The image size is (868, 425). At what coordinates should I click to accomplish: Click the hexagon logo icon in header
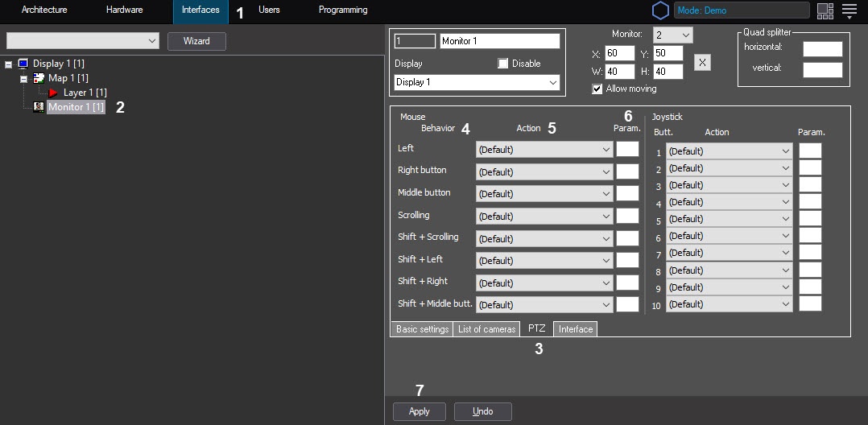[x=660, y=10]
